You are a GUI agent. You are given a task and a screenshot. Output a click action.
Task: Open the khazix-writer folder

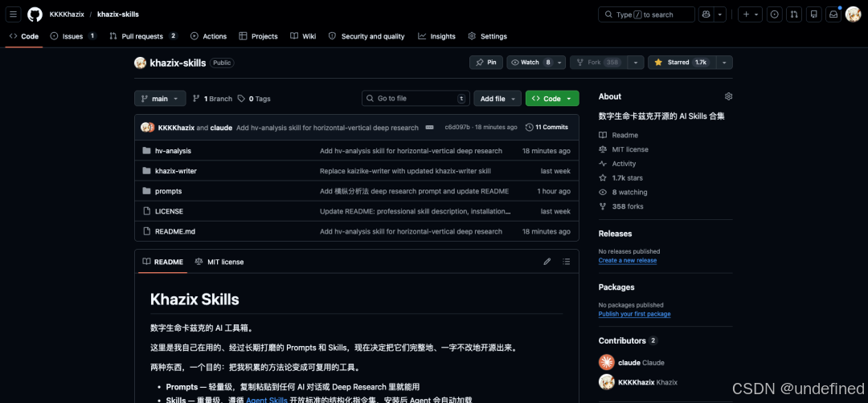175,171
